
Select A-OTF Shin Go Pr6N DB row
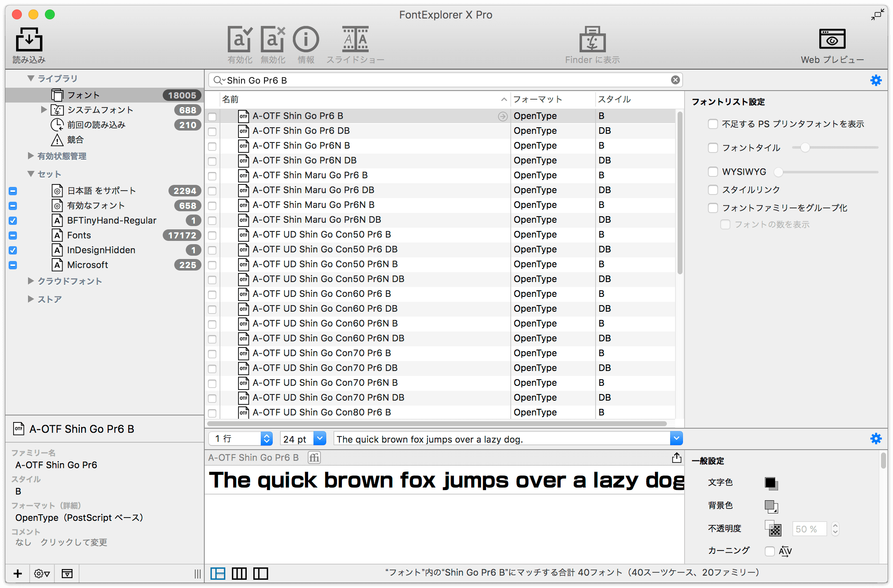pyautogui.click(x=440, y=161)
